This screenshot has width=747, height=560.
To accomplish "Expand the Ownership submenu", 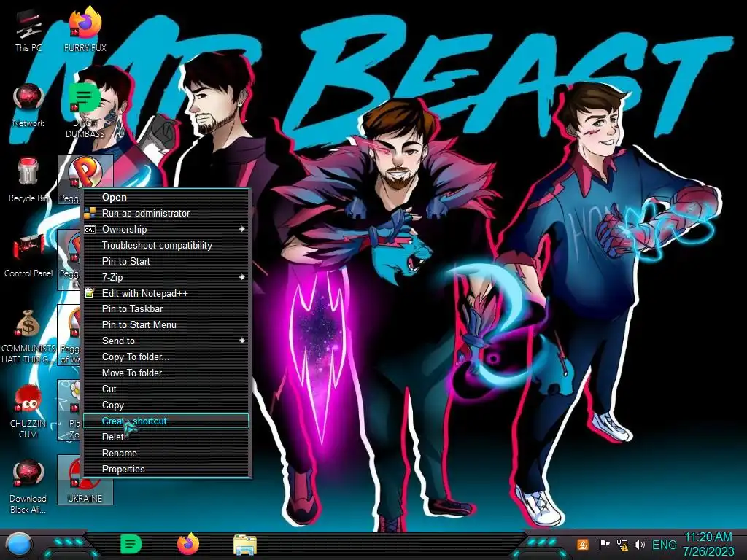I will [x=166, y=229].
